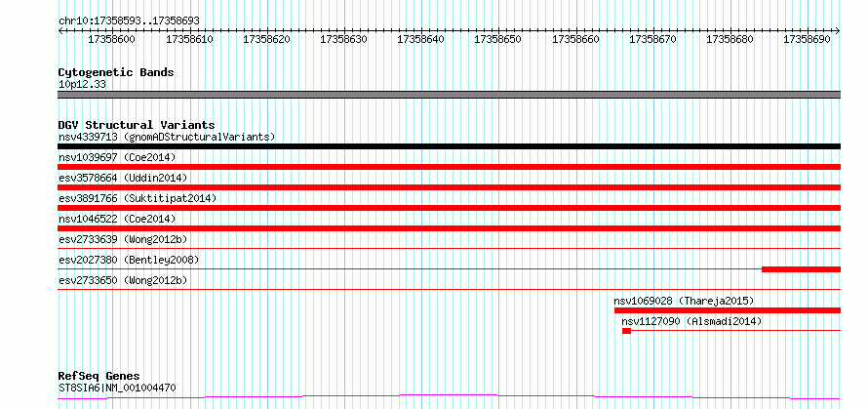The height and width of the screenshot is (409, 868).
Task: Click the nsv1069028 (Thareja2015) label
Action: 684,301
